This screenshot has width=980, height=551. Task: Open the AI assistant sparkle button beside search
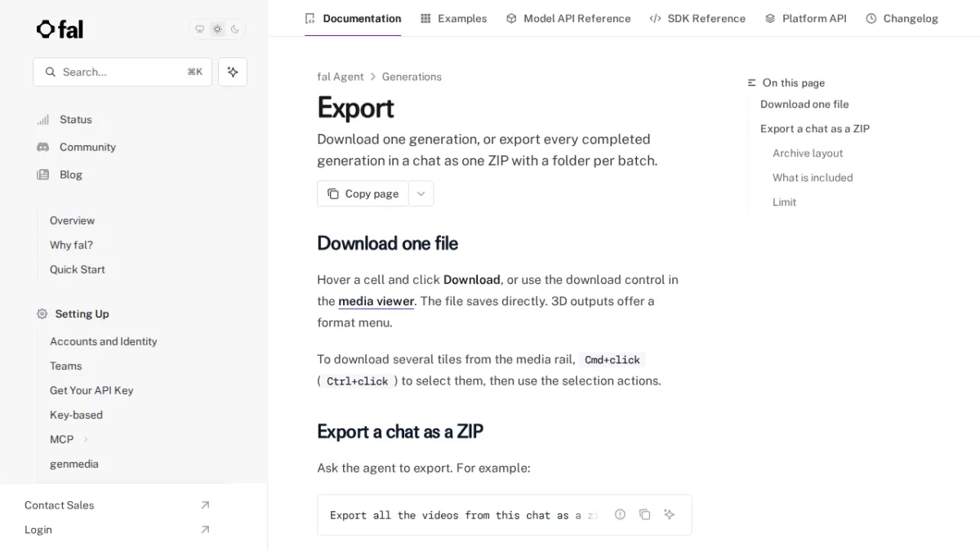point(233,72)
